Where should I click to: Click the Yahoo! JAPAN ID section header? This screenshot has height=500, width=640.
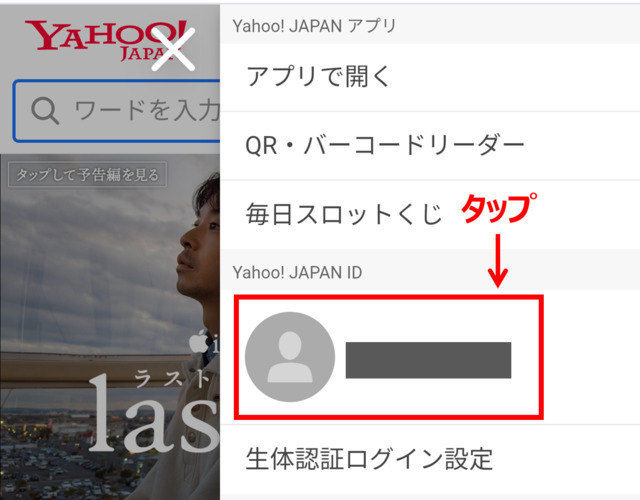(x=430, y=272)
